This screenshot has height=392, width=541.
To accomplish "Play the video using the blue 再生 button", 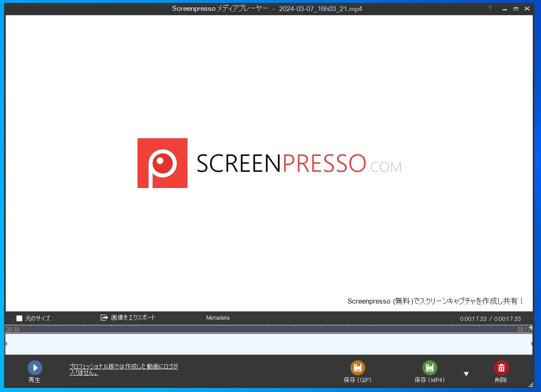I will click(x=35, y=367).
